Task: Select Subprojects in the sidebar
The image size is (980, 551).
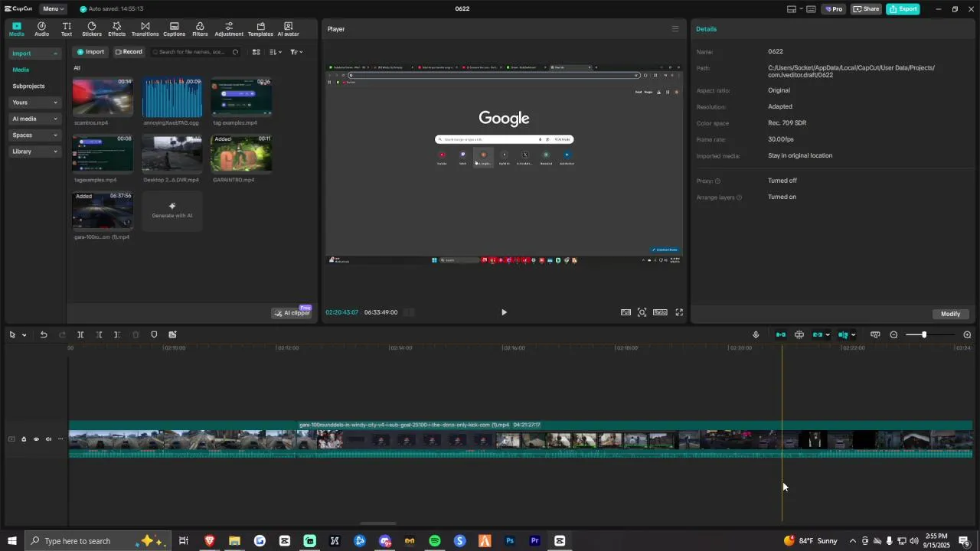Action: pyautogui.click(x=28, y=86)
